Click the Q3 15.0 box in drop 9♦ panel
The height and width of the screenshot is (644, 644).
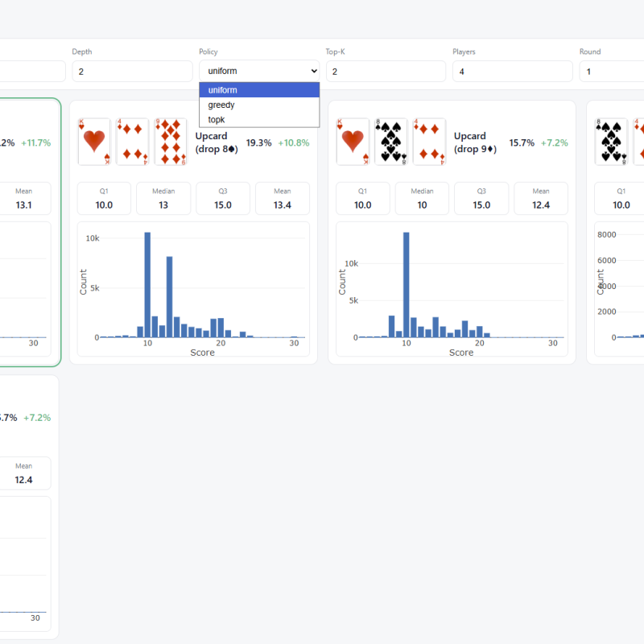481,199
